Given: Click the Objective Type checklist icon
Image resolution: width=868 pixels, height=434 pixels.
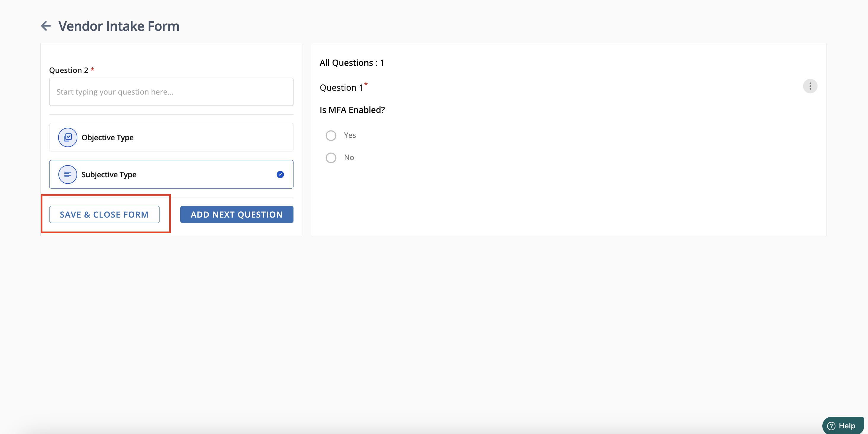Looking at the screenshot, I should click(x=68, y=138).
